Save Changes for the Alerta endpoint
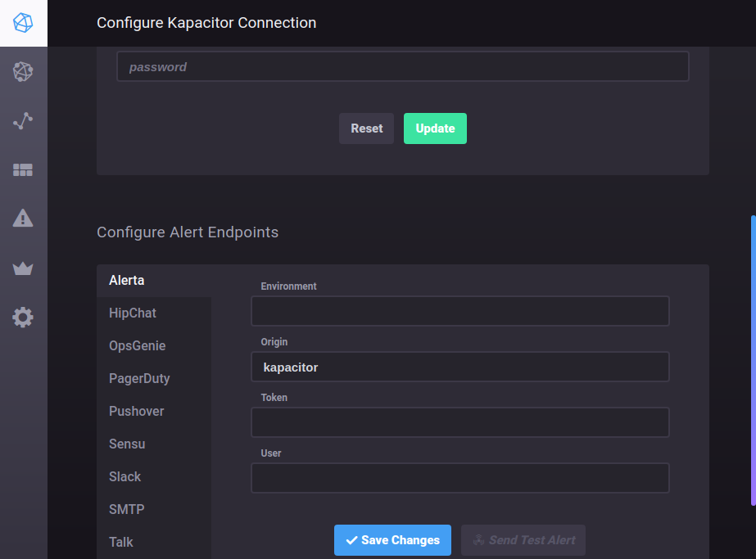This screenshot has width=756, height=559. (x=392, y=540)
